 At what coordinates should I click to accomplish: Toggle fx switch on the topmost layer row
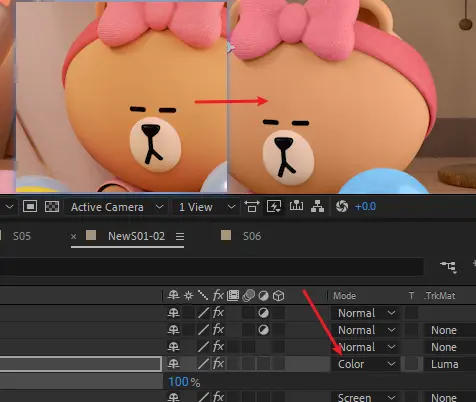[x=218, y=313]
